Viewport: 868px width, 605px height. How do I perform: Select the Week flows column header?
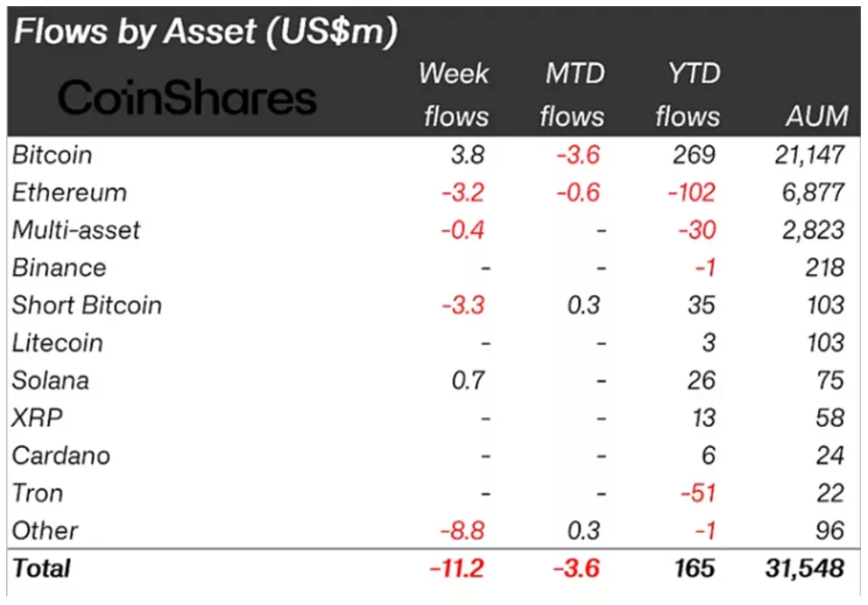[454, 95]
